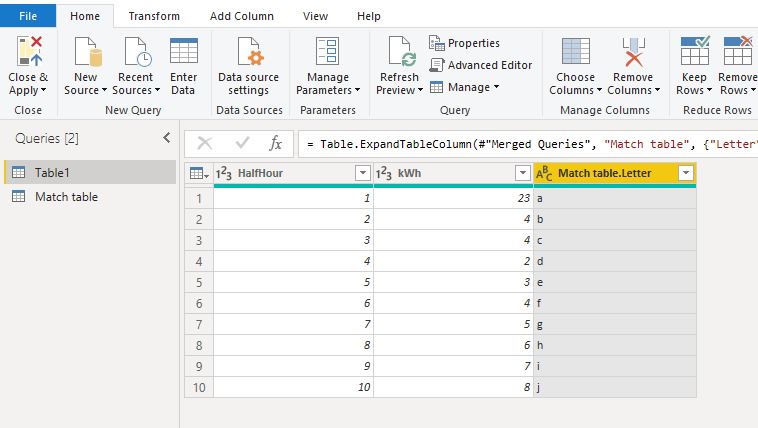Click the Remove Rows icon
This screenshot has width=758, height=428.
(738, 50)
